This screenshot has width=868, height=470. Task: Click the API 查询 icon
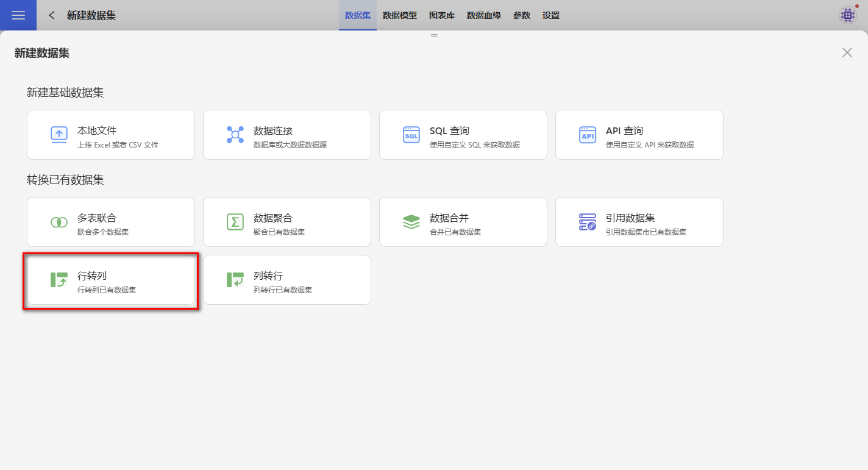point(588,135)
